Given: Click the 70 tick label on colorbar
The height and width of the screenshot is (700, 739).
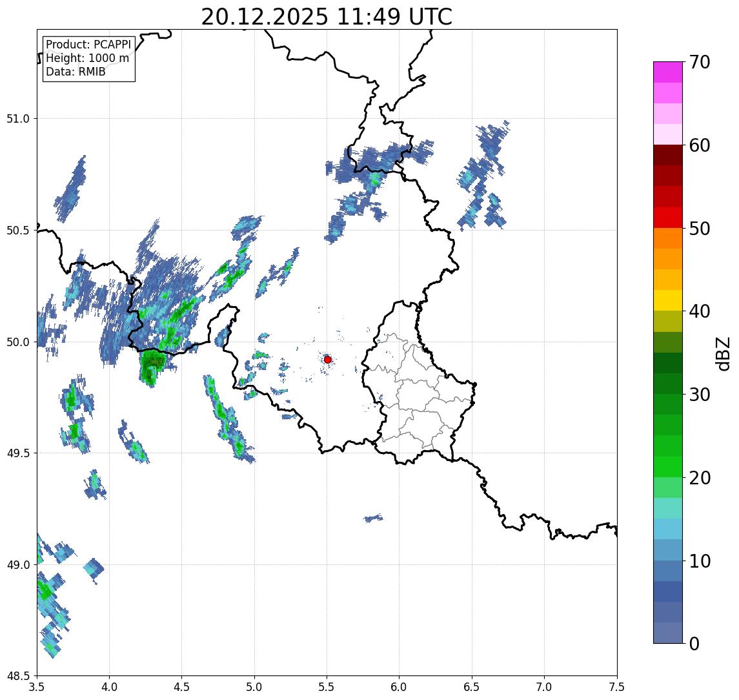Looking at the screenshot, I should [700, 62].
